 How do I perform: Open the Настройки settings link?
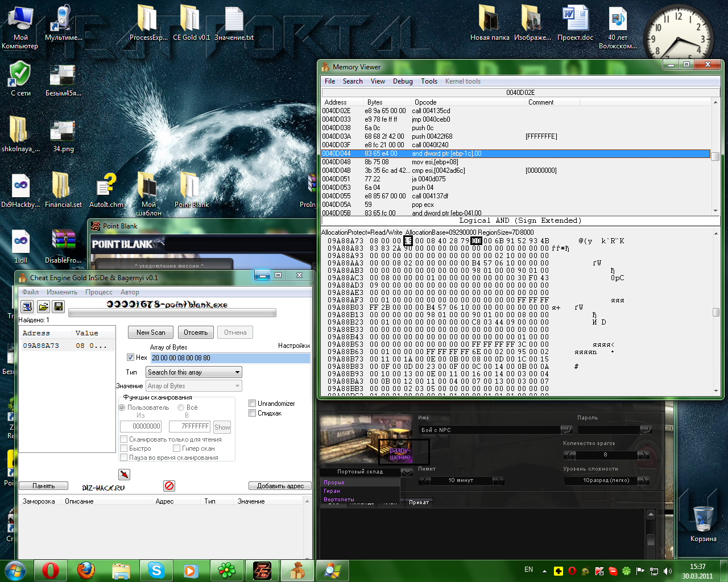pos(294,346)
